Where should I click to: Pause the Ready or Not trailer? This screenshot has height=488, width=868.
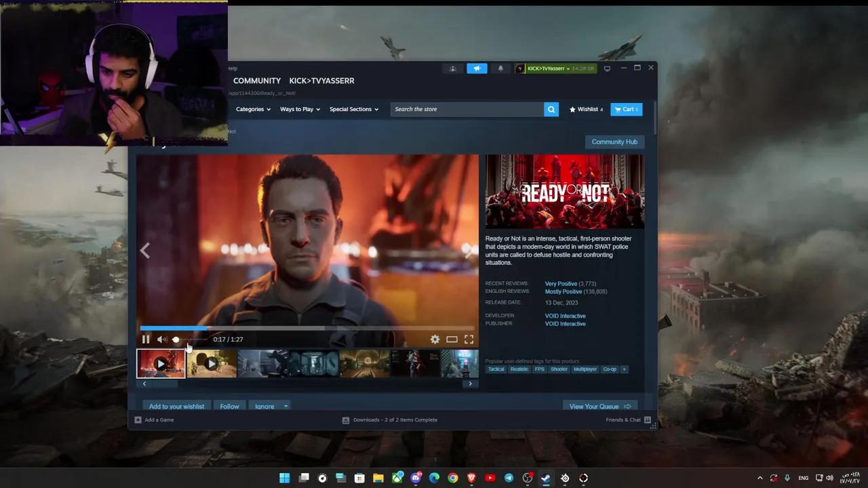(x=146, y=340)
